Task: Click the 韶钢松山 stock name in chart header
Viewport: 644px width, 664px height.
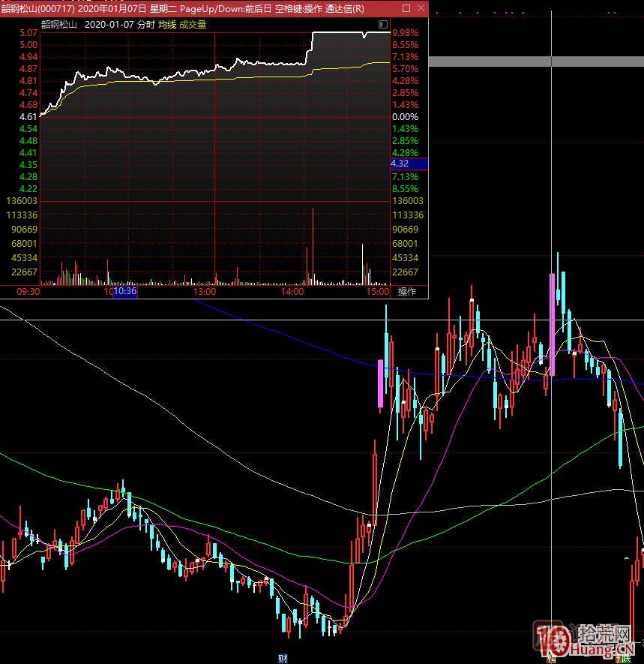Action: 58,24
